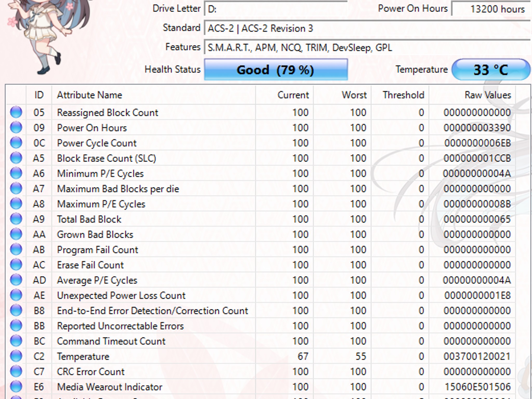
Task: Click the status orb for Block Erase Count (SLC)
Action: [16, 158]
